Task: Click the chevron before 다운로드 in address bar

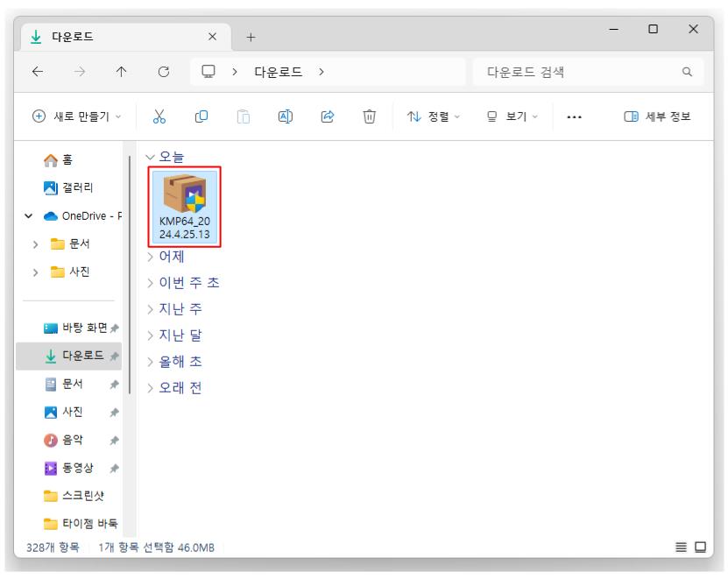Action: [235, 72]
